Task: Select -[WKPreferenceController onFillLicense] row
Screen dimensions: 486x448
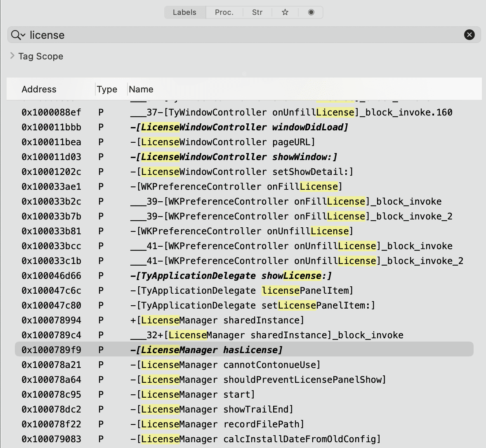Action: pyautogui.click(x=244, y=186)
